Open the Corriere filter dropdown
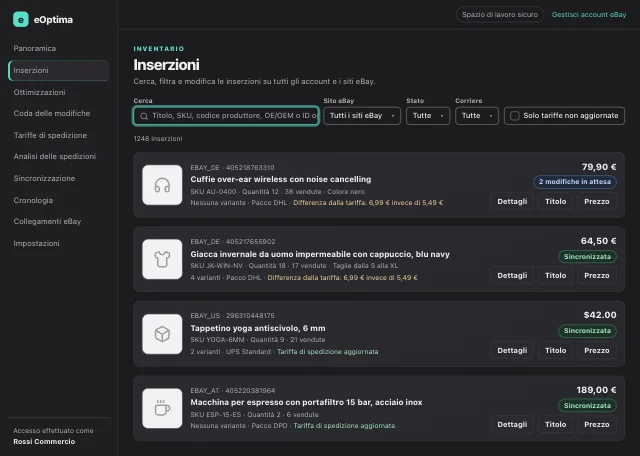Viewport: 640px width, 456px height. (477, 116)
